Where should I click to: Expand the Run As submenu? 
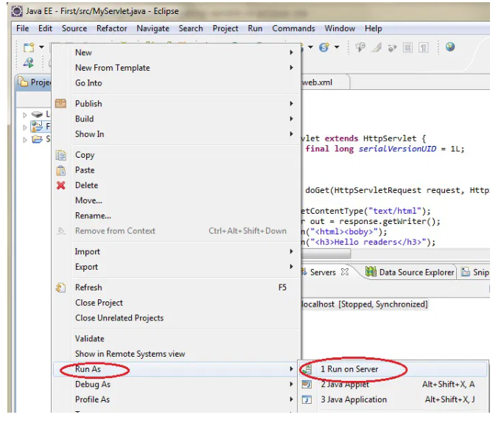point(88,369)
